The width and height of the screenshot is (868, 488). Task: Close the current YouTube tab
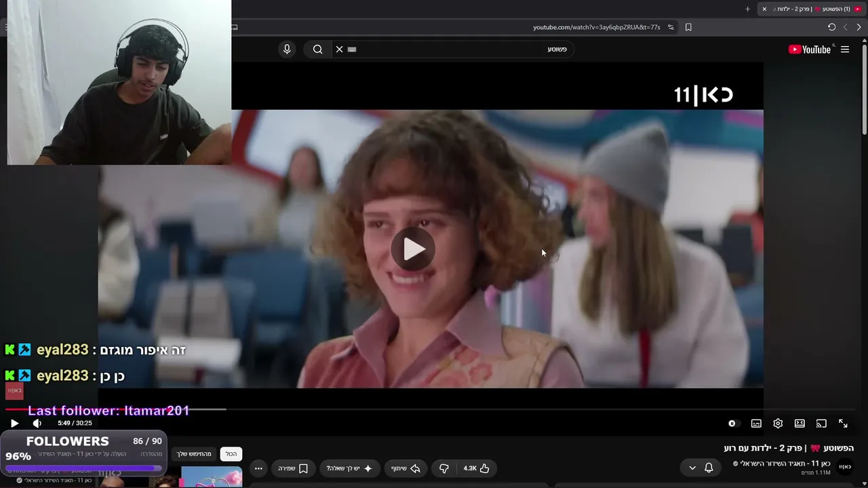(764, 9)
